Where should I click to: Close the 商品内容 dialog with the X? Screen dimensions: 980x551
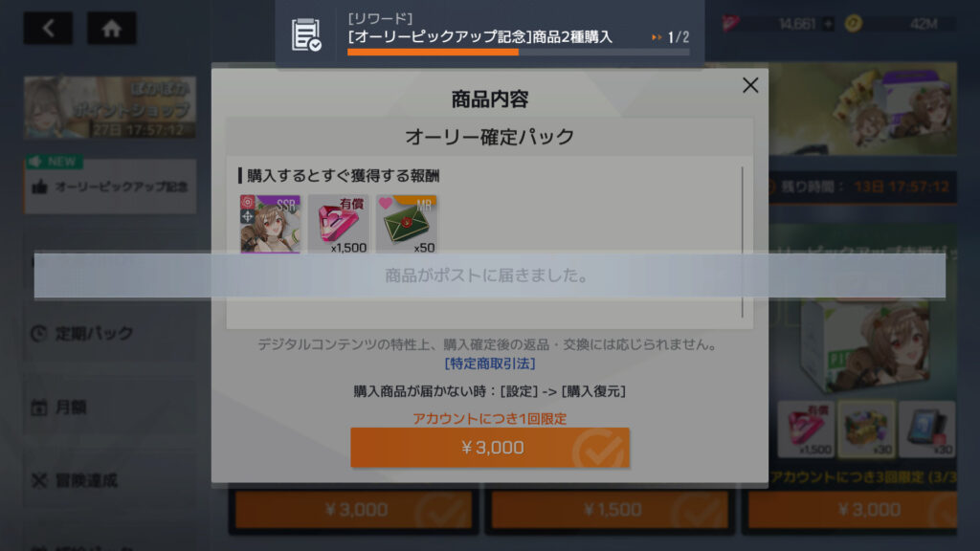750,85
